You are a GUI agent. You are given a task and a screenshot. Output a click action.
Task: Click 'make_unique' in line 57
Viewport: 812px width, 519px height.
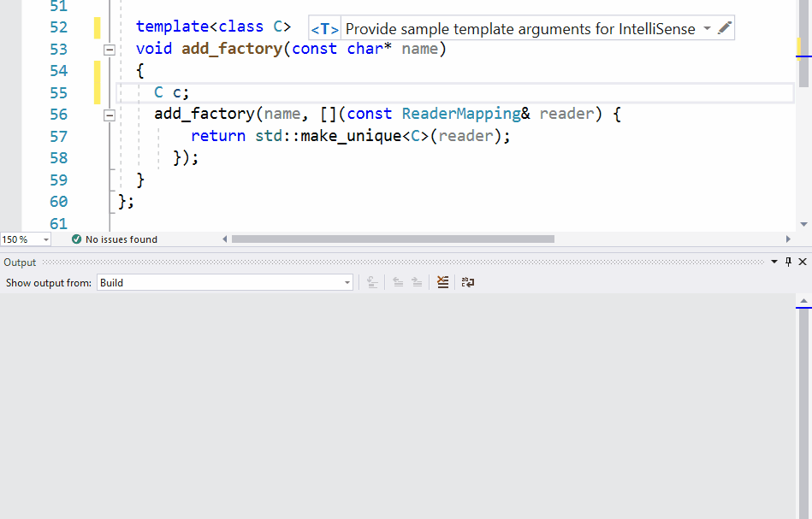351,136
